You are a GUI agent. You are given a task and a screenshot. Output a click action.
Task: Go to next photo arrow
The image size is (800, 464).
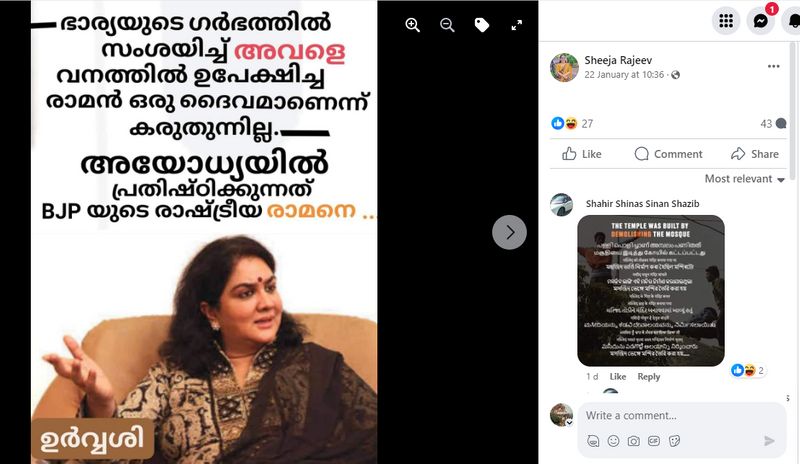pos(509,232)
